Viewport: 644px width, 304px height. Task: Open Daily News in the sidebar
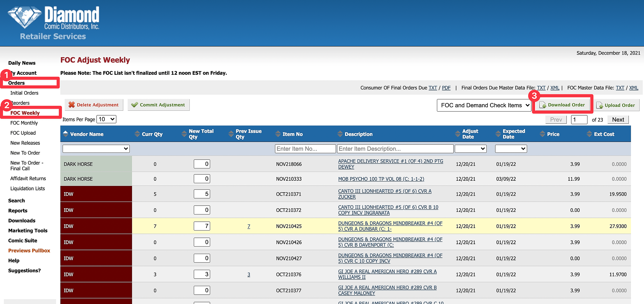[22, 63]
